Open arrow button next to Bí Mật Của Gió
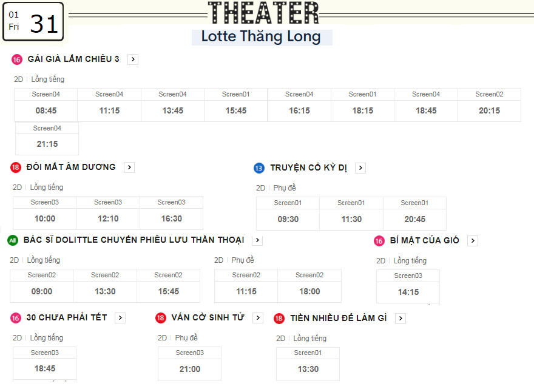The width and height of the screenshot is (534, 392). [x=473, y=241]
